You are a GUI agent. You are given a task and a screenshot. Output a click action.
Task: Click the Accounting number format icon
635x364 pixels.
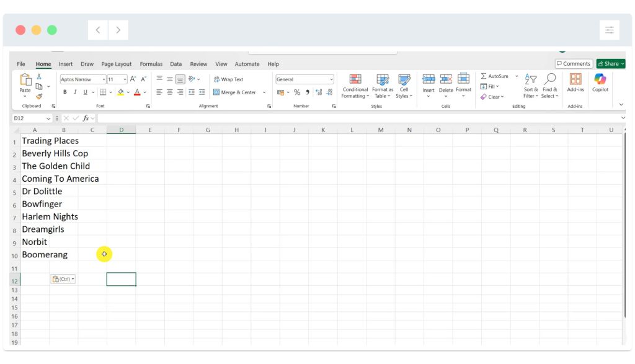280,92
